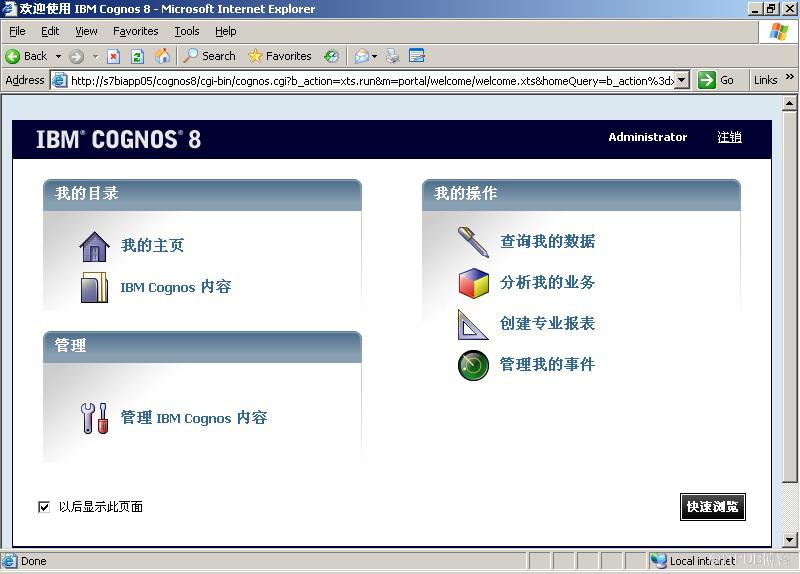Click the Links toolbar label

point(765,80)
